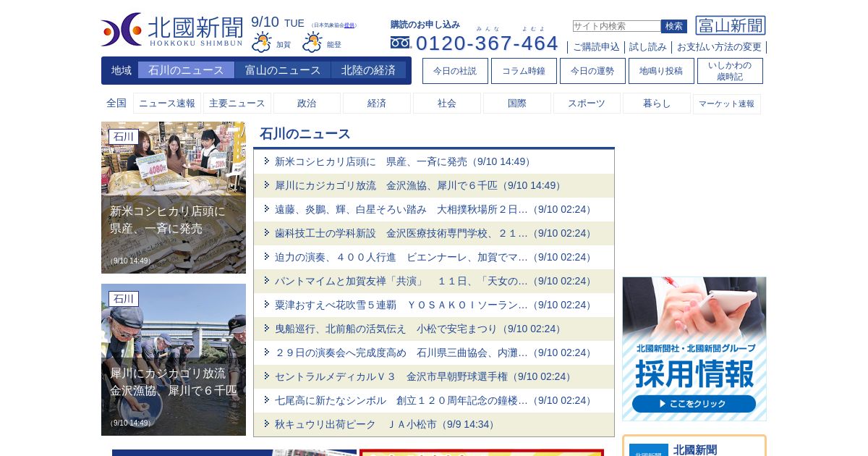Screen dimensions: 868x456
Task: Click the Hokkoku Shimbun logo
Action: [172, 30]
